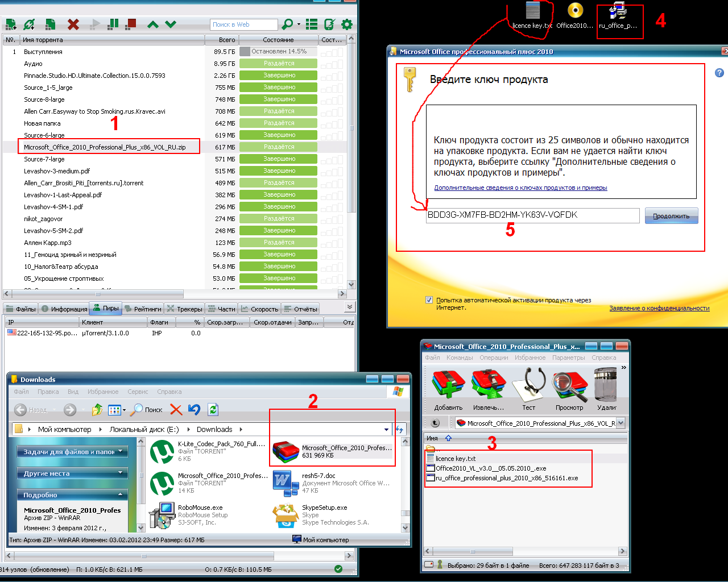Sort torrents by Имя торрента column header
728x582 pixels.
coord(112,40)
